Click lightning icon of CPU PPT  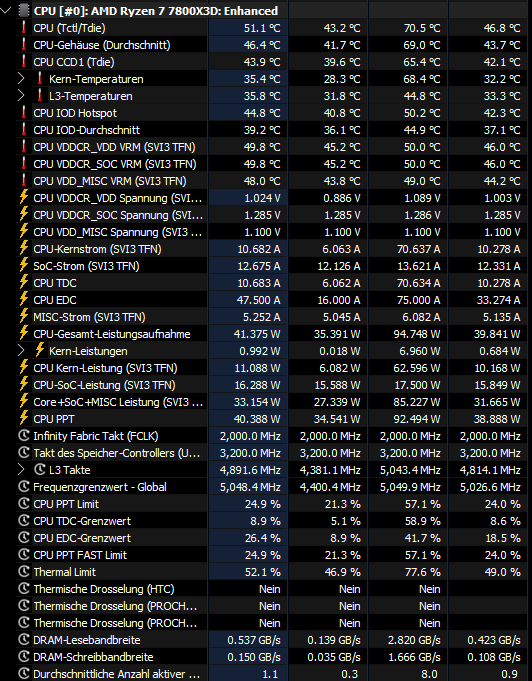pyautogui.click(x=24, y=419)
